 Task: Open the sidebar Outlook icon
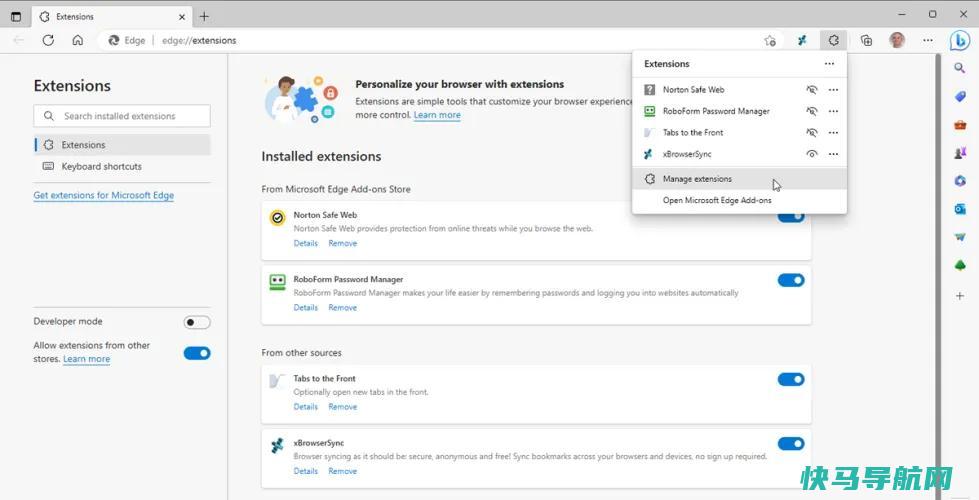point(960,209)
